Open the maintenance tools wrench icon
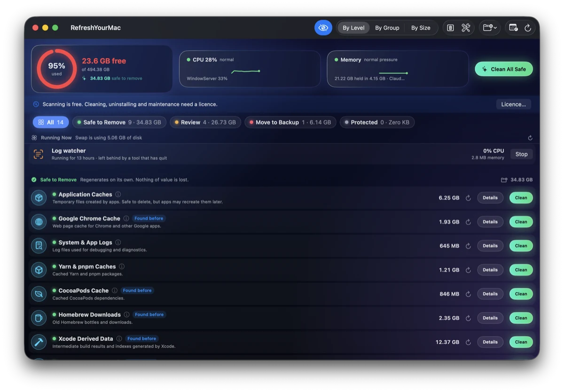 coord(466,28)
